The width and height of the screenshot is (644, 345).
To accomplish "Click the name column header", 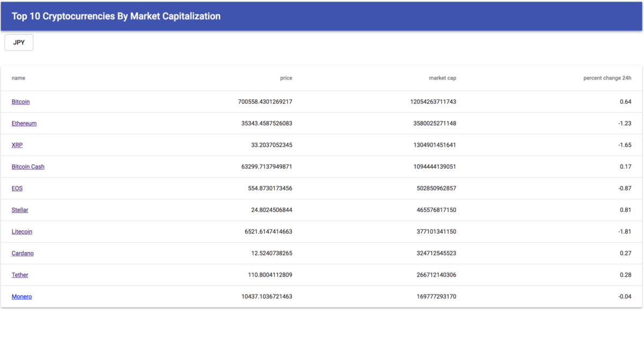I will tap(18, 78).
